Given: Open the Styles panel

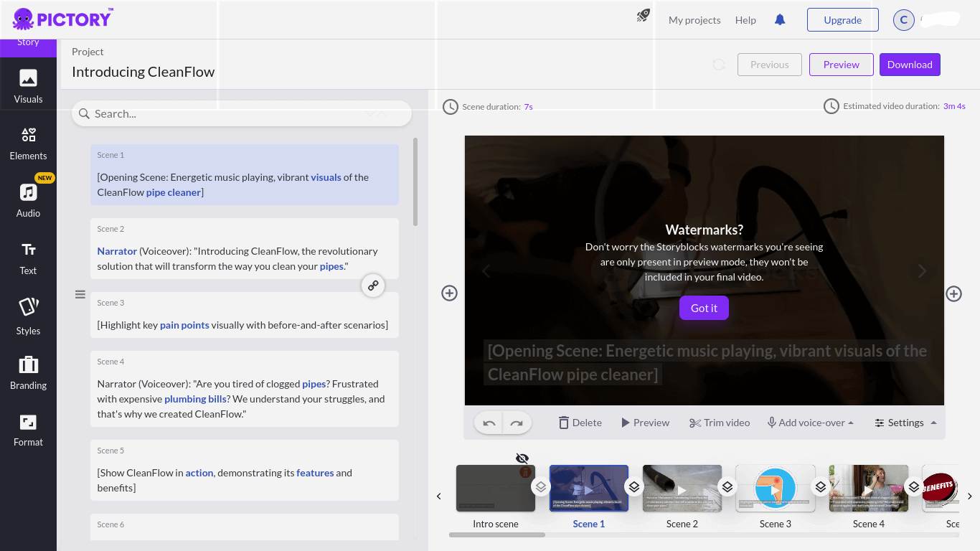Looking at the screenshot, I should (28, 314).
